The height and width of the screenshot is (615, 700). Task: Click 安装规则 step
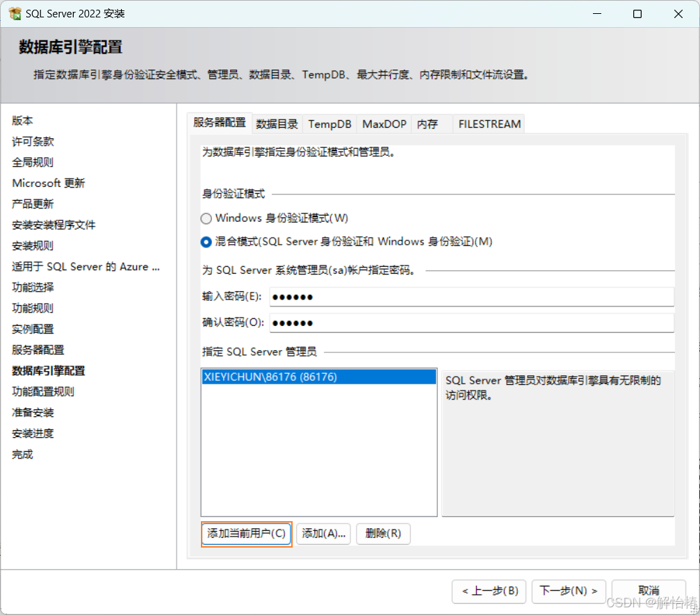click(33, 246)
